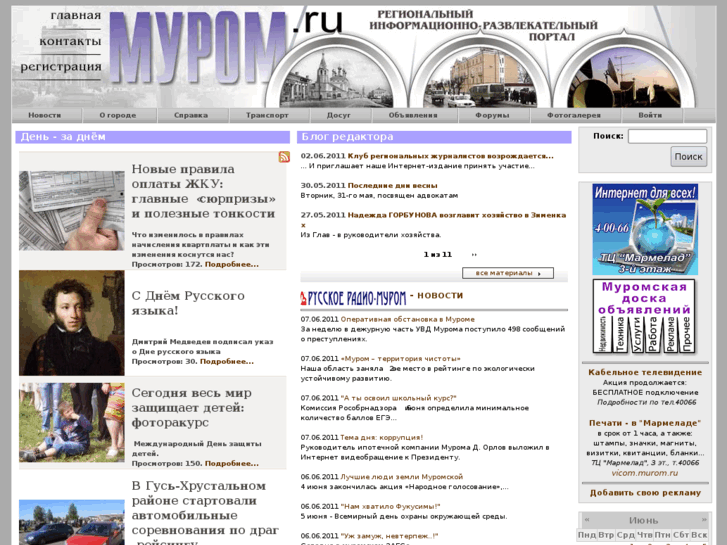The height and width of the screenshot is (545, 727).
Task: Click the old church photo in header
Action: coord(337,78)
